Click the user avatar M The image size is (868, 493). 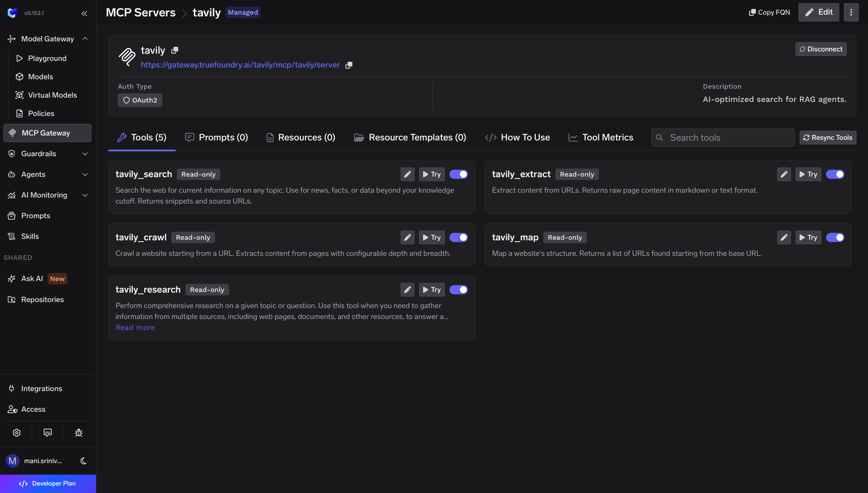(13, 461)
